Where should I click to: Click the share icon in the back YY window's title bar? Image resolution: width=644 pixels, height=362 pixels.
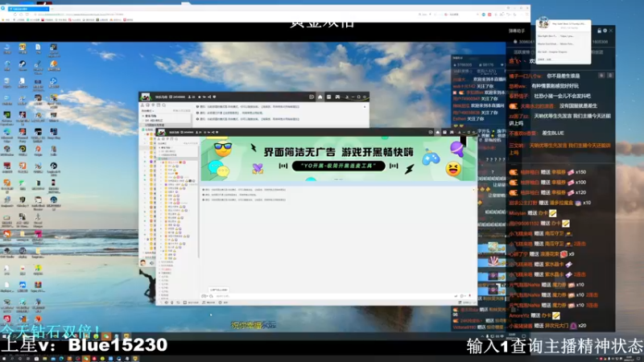click(x=209, y=97)
